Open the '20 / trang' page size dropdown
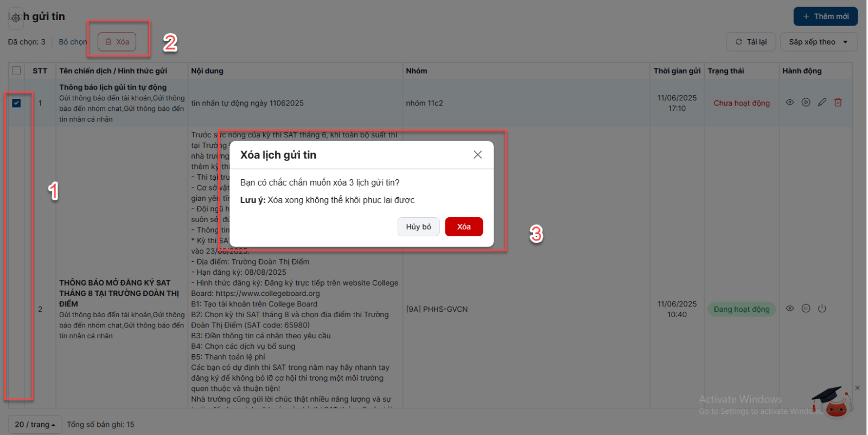Image resolution: width=868 pixels, height=435 pixels. point(35,425)
